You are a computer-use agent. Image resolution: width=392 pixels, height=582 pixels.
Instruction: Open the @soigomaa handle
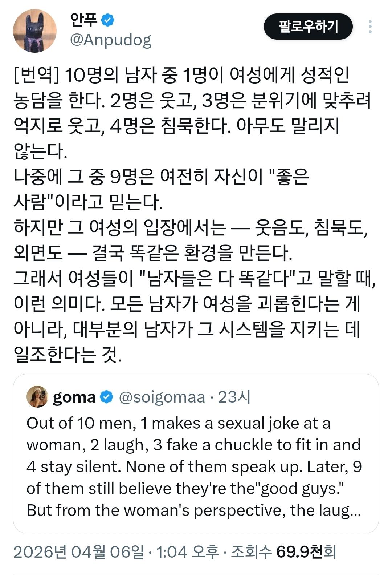162,397
